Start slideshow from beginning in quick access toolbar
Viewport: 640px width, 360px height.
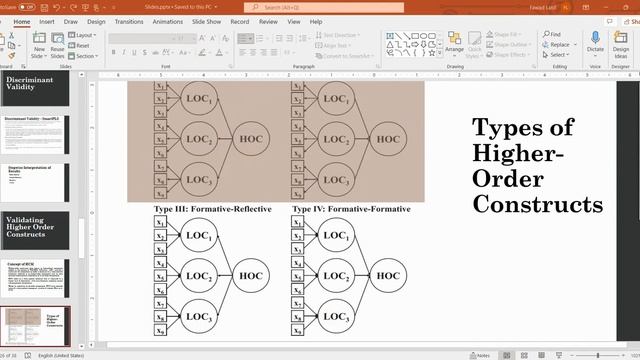(x=85, y=7)
